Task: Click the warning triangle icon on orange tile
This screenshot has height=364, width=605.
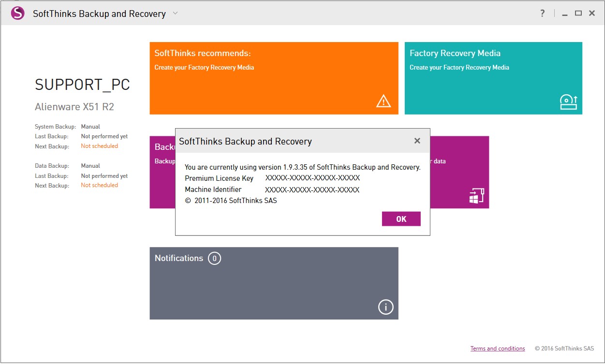Action: point(384,101)
